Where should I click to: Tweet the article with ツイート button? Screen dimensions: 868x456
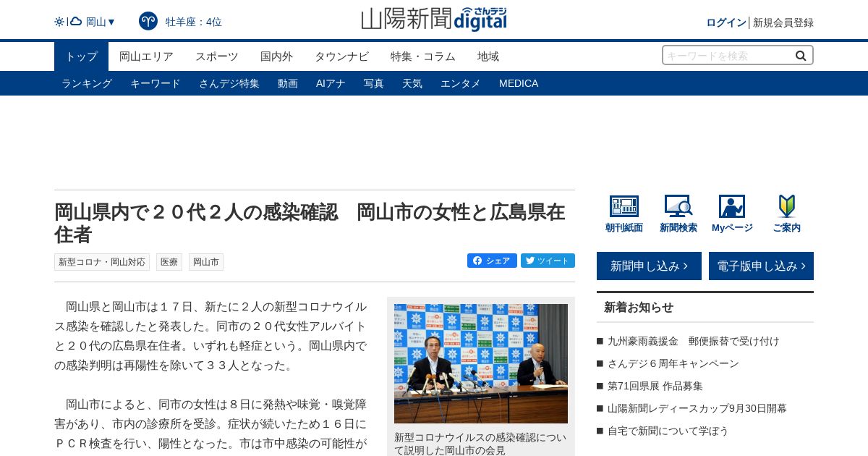(x=548, y=261)
